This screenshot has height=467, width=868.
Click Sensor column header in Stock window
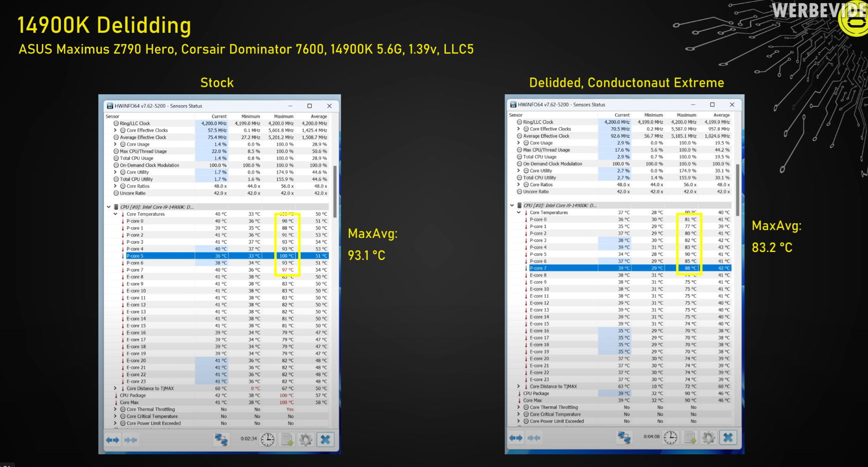[x=113, y=117]
